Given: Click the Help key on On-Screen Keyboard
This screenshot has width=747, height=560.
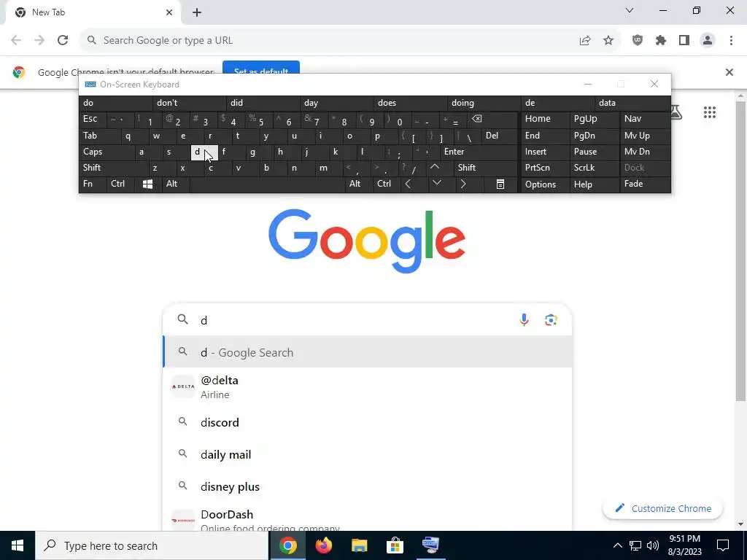Looking at the screenshot, I should coord(595,184).
